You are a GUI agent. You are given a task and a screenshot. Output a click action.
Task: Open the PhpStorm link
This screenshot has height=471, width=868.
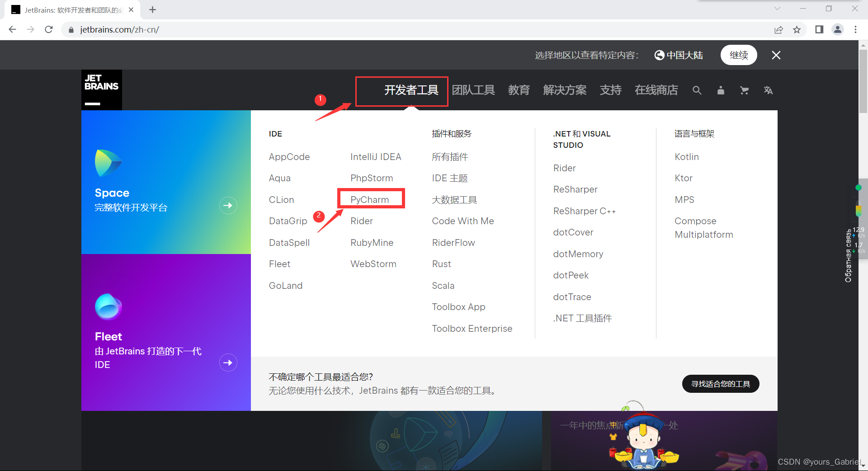coord(372,178)
